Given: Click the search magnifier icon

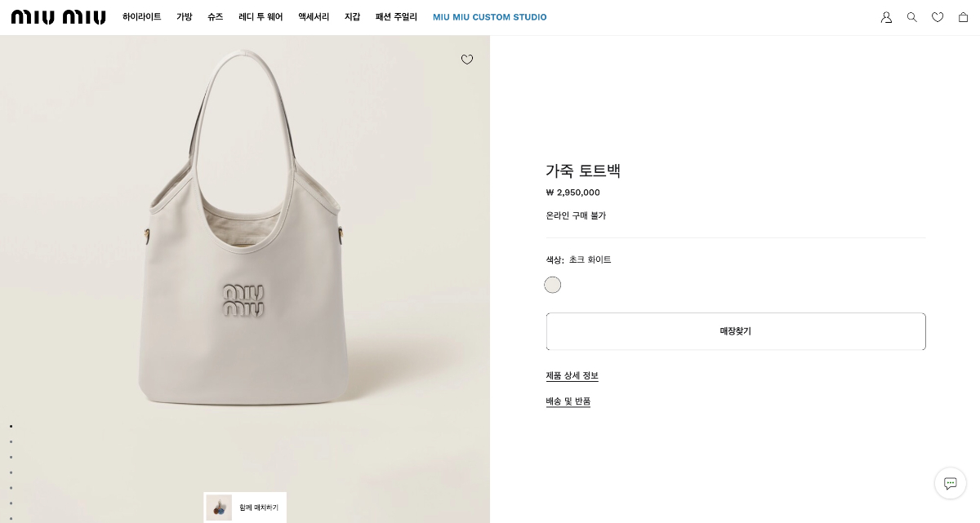Looking at the screenshot, I should pos(912,17).
